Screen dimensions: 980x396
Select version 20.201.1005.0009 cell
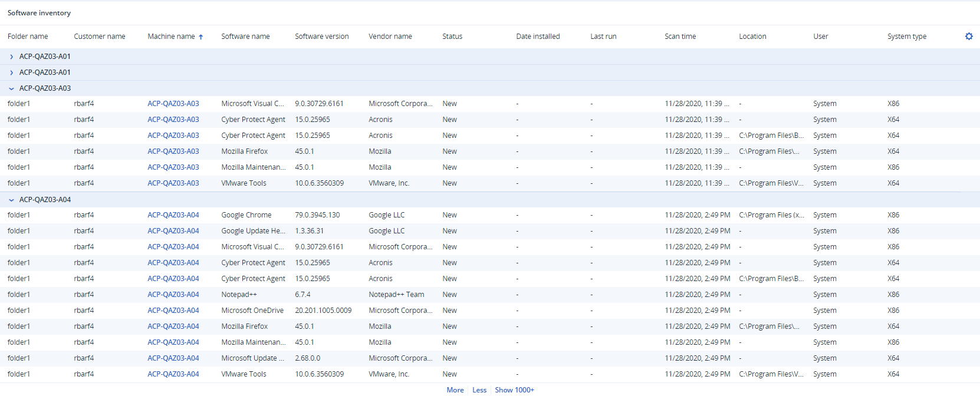click(323, 311)
